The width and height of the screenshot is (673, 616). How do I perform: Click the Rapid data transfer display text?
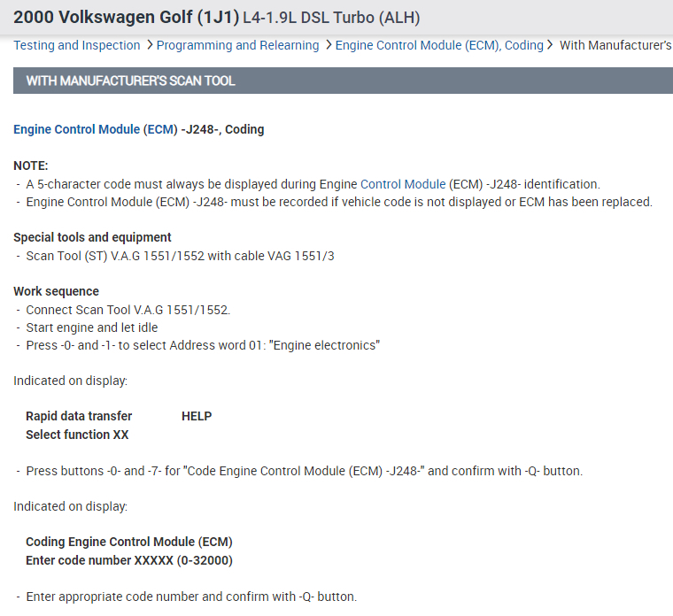79,416
